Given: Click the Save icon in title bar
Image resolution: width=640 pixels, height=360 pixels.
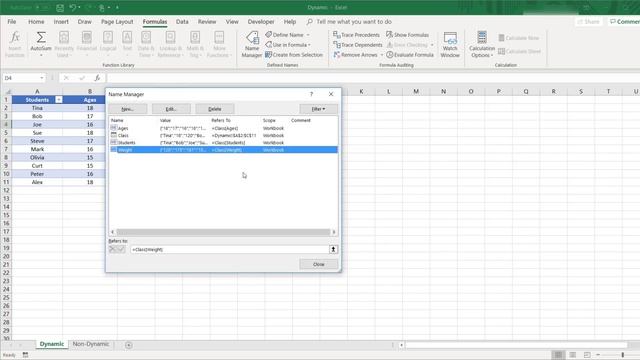Looking at the screenshot, I should (60, 7).
